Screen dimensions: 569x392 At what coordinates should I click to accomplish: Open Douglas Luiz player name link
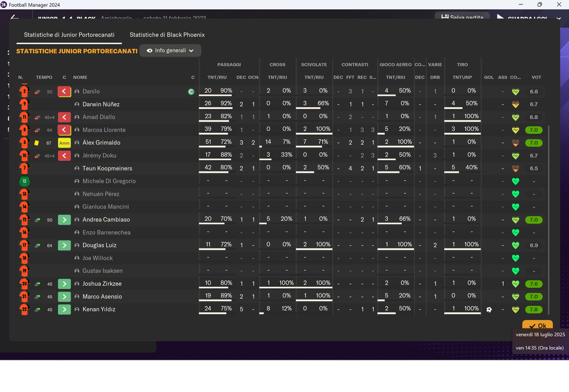point(99,245)
